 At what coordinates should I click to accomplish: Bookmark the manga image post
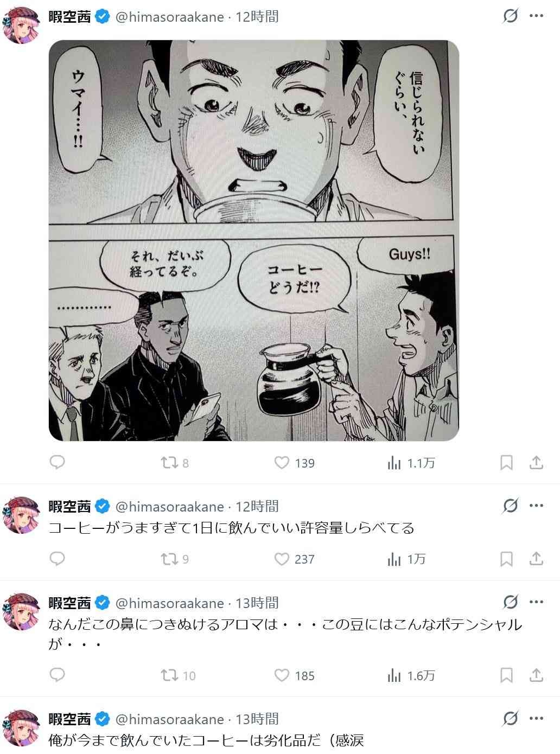point(506,463)
